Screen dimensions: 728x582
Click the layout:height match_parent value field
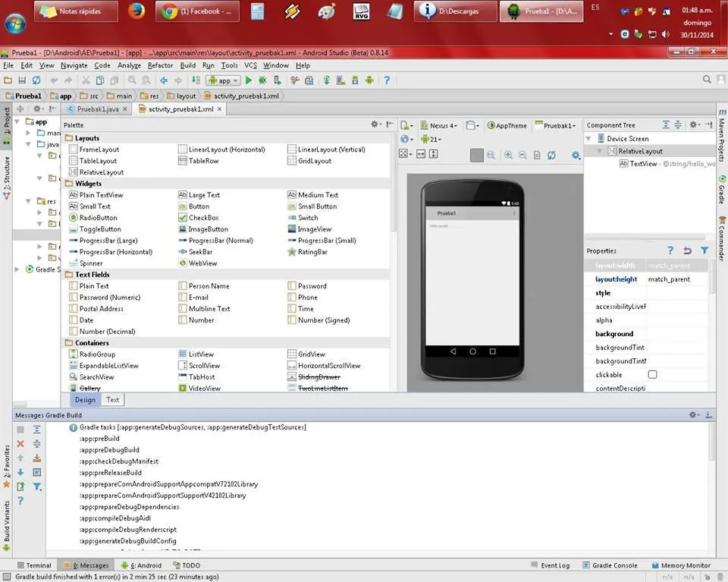point(676,279)
